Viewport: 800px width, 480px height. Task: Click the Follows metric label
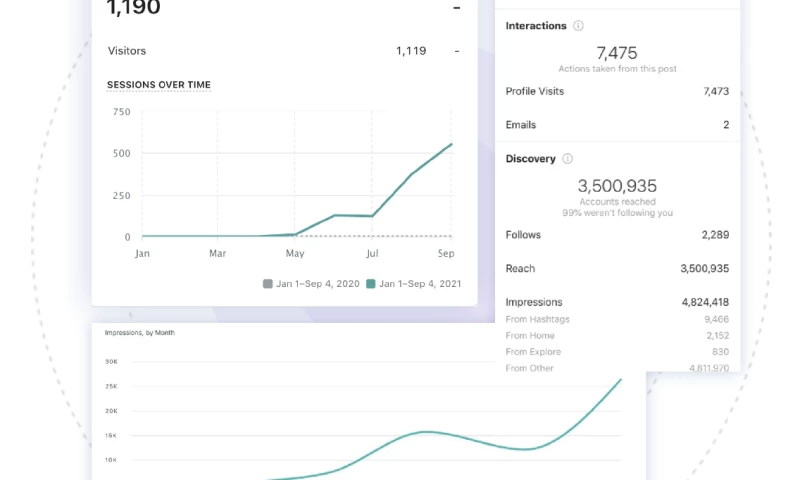pyautogui.click(x=523, y=235)
